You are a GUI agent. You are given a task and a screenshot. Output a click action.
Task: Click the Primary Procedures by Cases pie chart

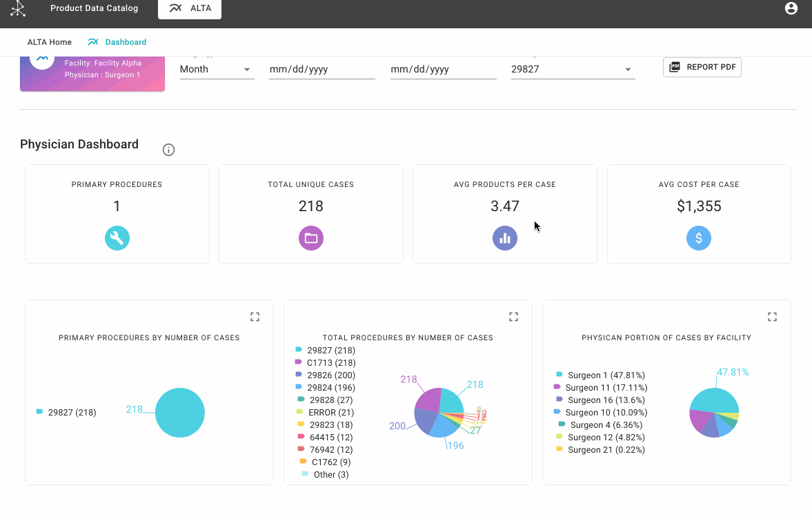(179, 413)
